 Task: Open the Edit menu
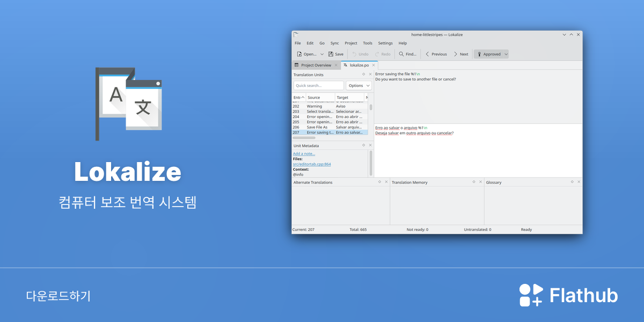pos(310,43)
